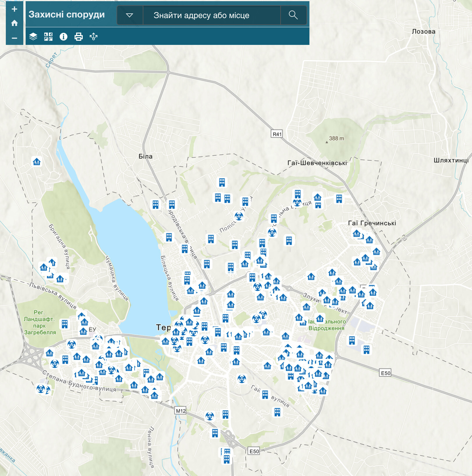Screen dimensions: 472x476
Task: Zoom in on the map
Action: 14,9
